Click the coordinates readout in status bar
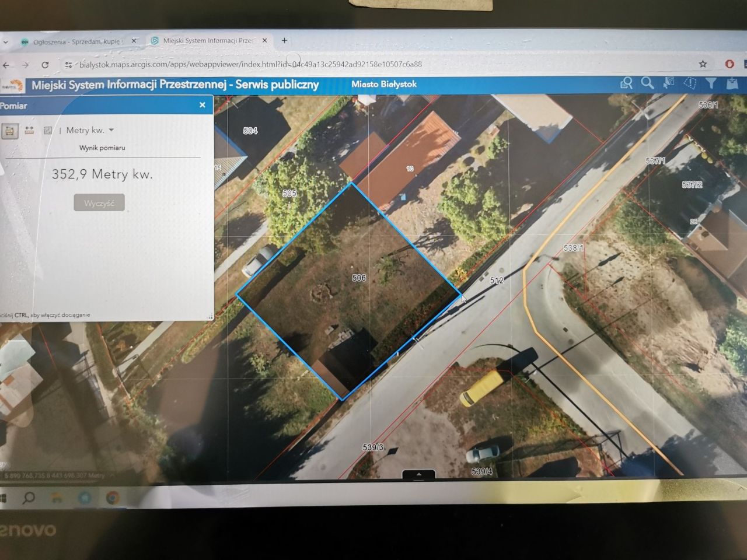 coord(54,475)
